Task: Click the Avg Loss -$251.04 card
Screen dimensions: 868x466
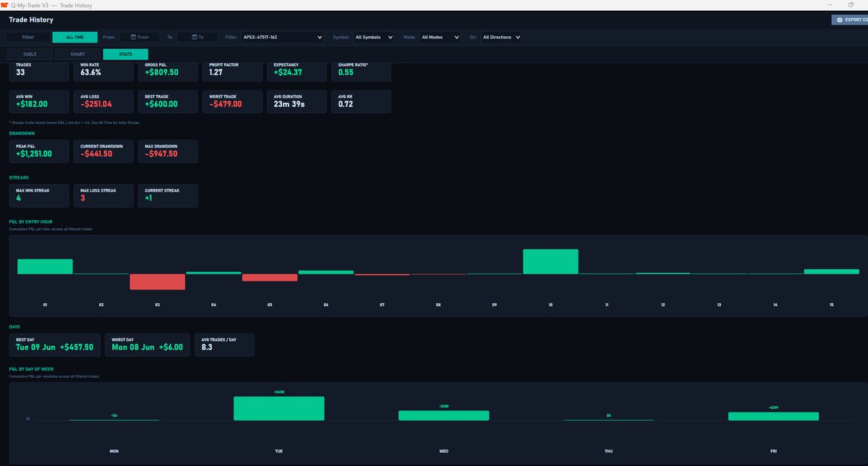Action: click(x=103, y=101)
